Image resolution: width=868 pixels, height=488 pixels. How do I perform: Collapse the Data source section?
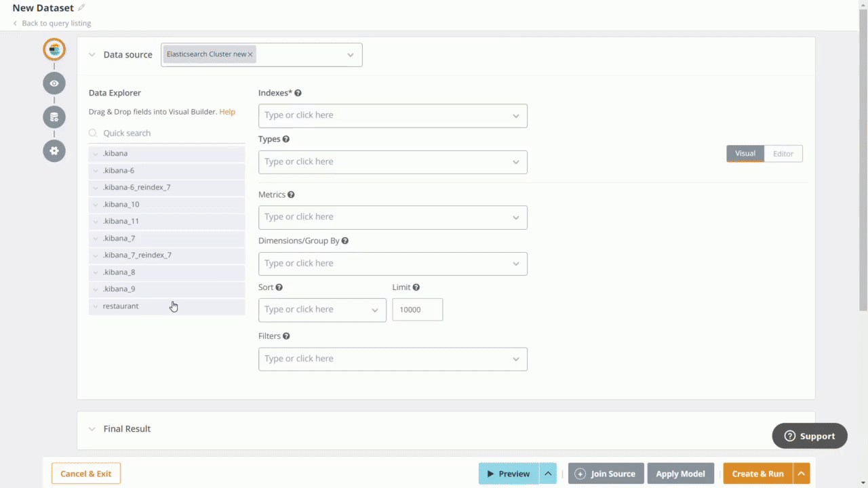click(x=92, y=54)
